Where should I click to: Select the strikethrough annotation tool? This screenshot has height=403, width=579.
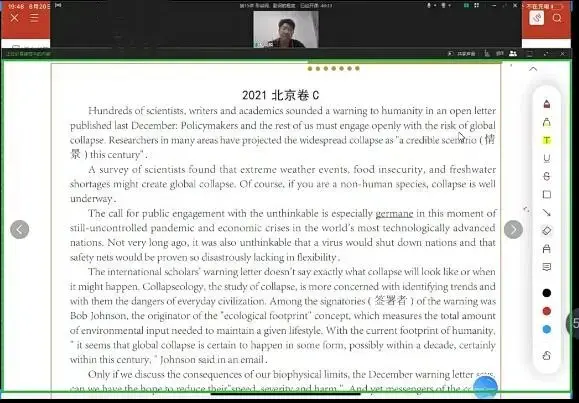pos(547,177)
